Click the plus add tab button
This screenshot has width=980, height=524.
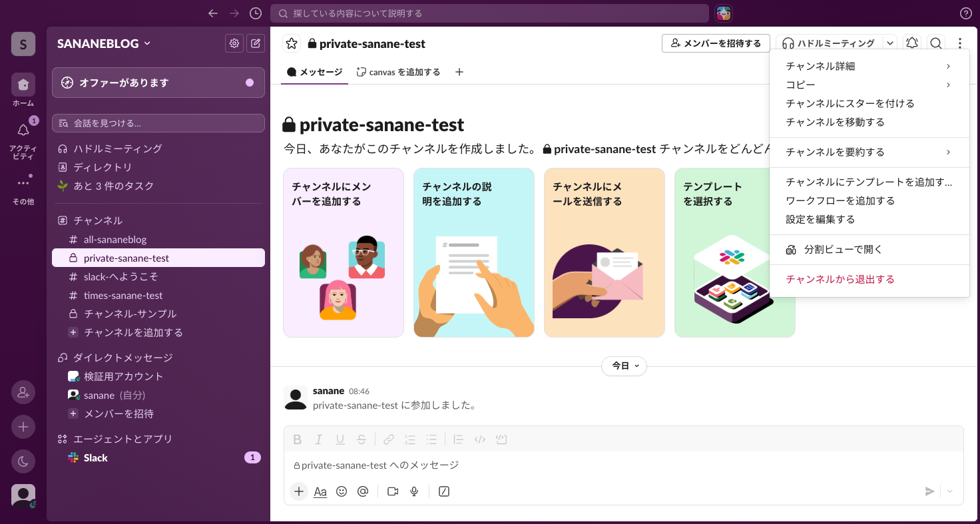459,72
